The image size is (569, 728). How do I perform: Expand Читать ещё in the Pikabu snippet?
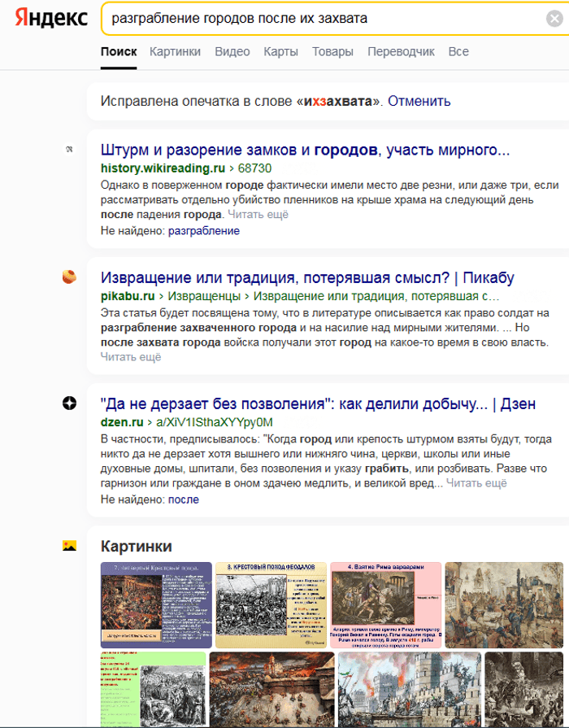point(131,356)
